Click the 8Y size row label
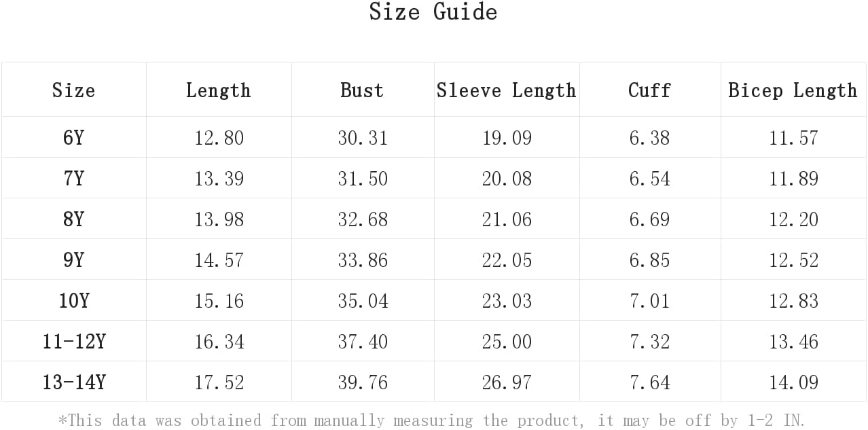Screen dimensions: 868x430 [x=73, y=219]
